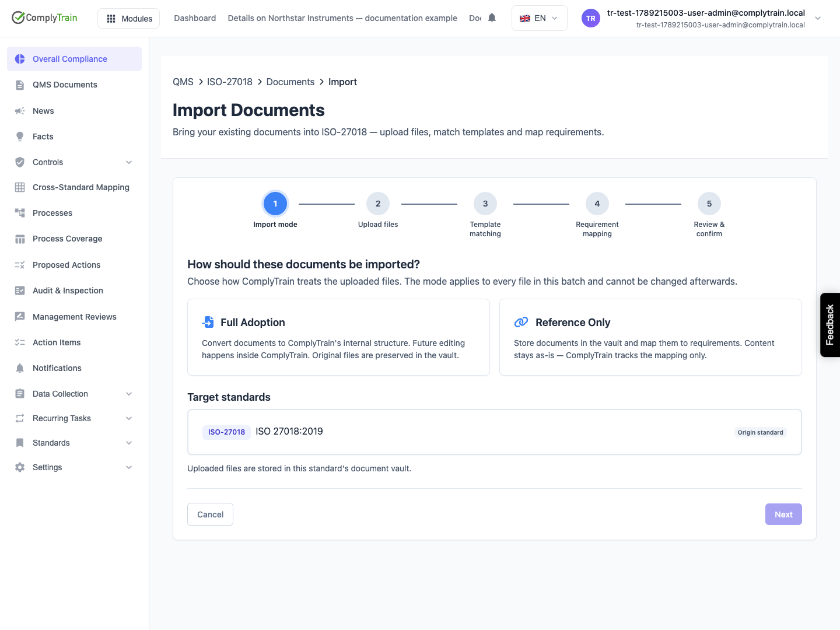Image resolution: width=840 pixels, height=630 pixels.
Task: Click QMS breadcrumb link
Action: pos(183,82)
